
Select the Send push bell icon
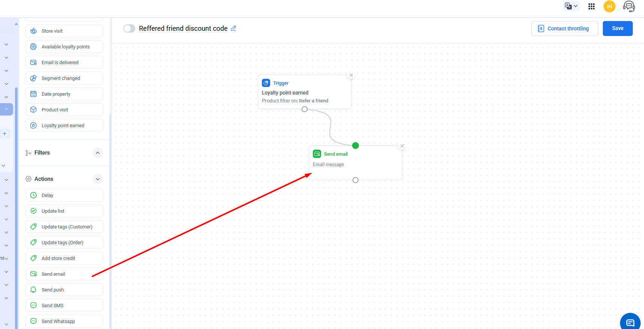[x=33, y=290]
